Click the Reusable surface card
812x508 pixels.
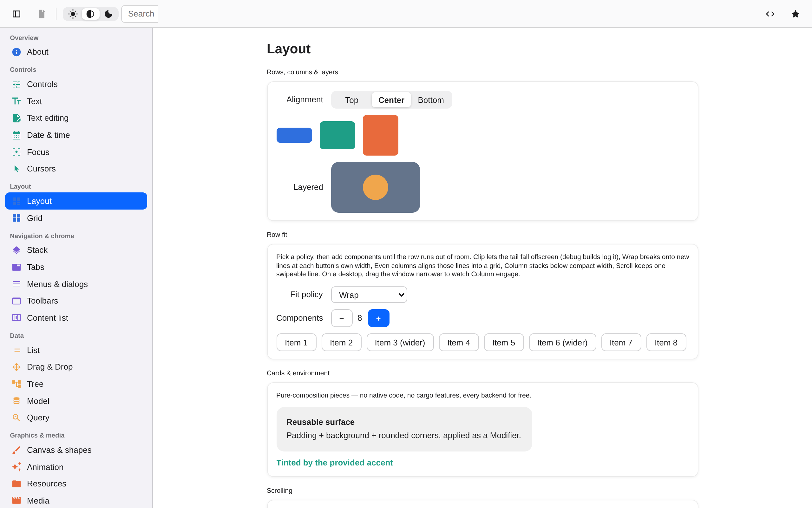pyautogui.click(x=404, y=429)
